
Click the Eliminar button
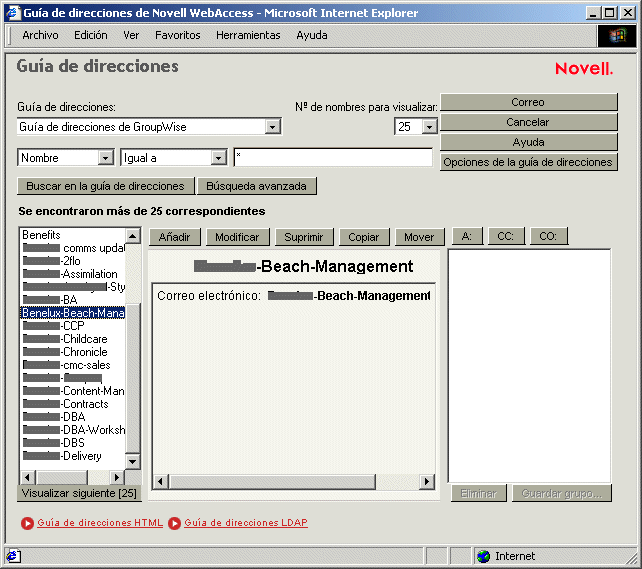pos(479,493)
